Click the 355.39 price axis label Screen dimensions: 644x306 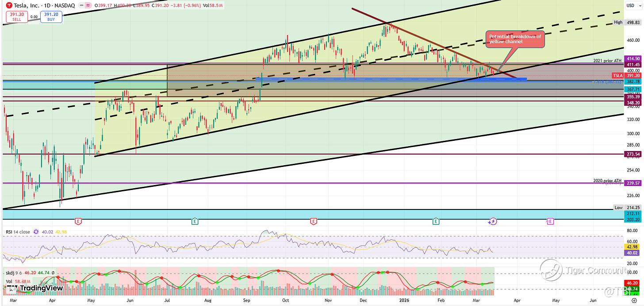click(x=632, y=97)
